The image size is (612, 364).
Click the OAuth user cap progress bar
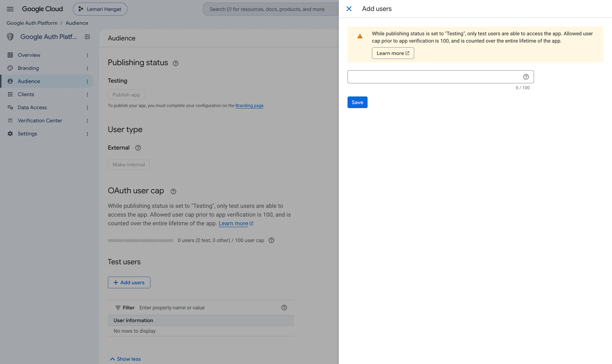pos(141,241)
